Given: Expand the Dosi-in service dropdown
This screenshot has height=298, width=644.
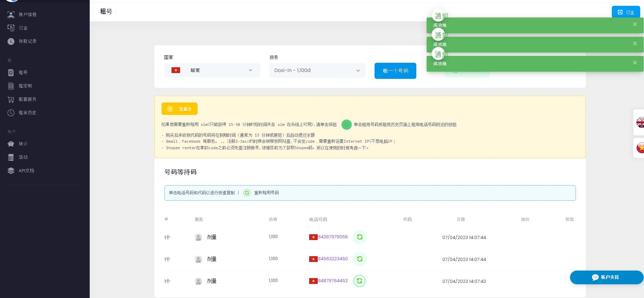Looking at the screenshot, I should [x=317, y=70].
